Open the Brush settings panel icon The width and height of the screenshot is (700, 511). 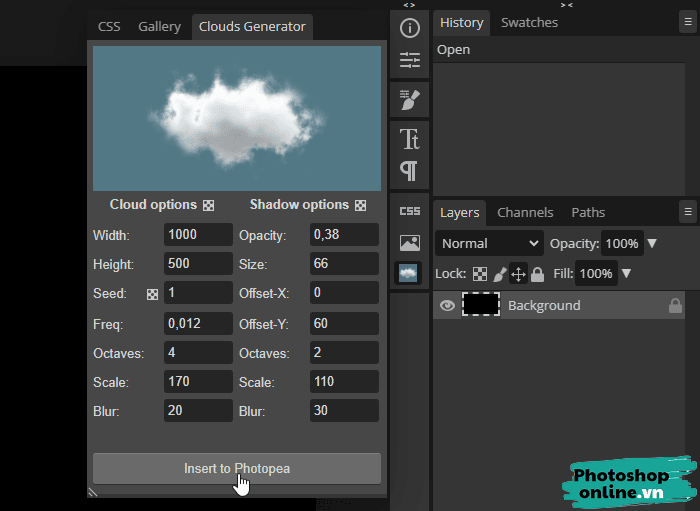coord(409,100)
